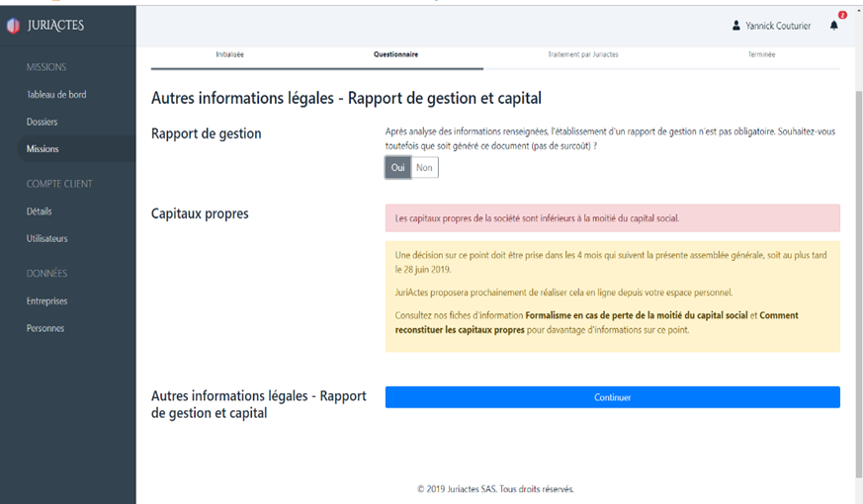Open Entreprises under Données
The width and height of the screenshot is (863, 504).
(x=47, y=301)
